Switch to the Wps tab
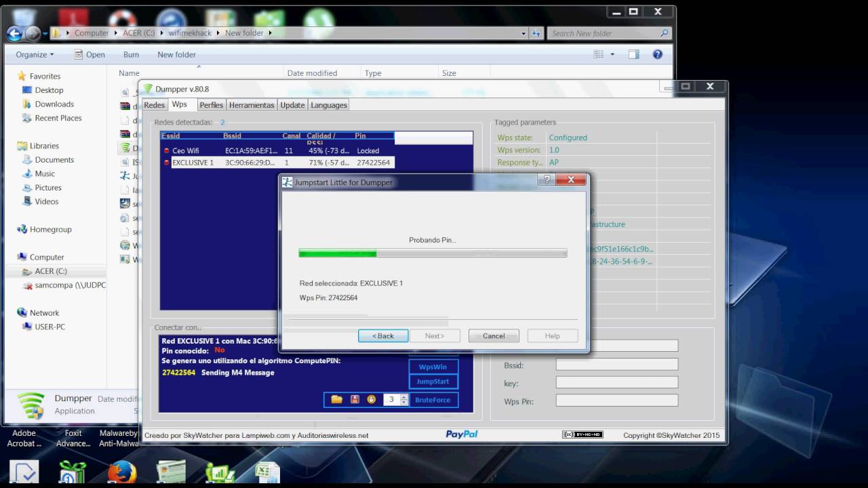This screenshot has height=488, width=868. click(x=180, y=104)
